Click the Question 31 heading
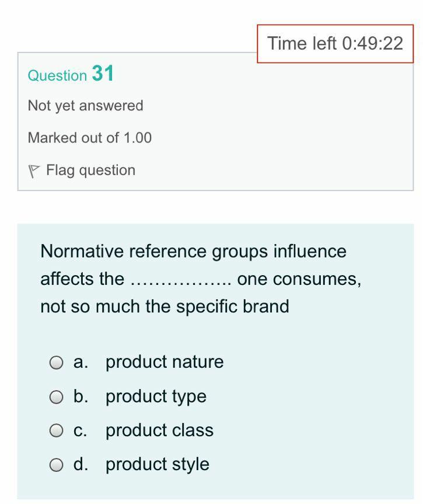Screen dimensions: 423x504 point(70,75)
